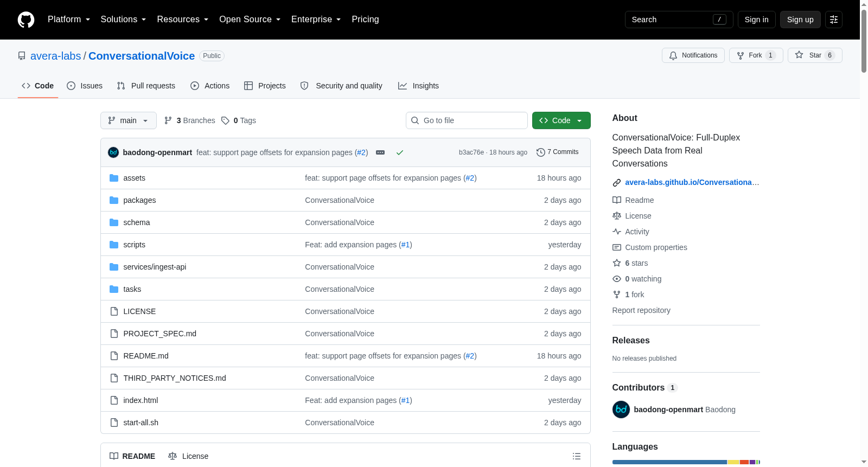
Task: Click the book icon next to Readme
Action: pos(617,200)
